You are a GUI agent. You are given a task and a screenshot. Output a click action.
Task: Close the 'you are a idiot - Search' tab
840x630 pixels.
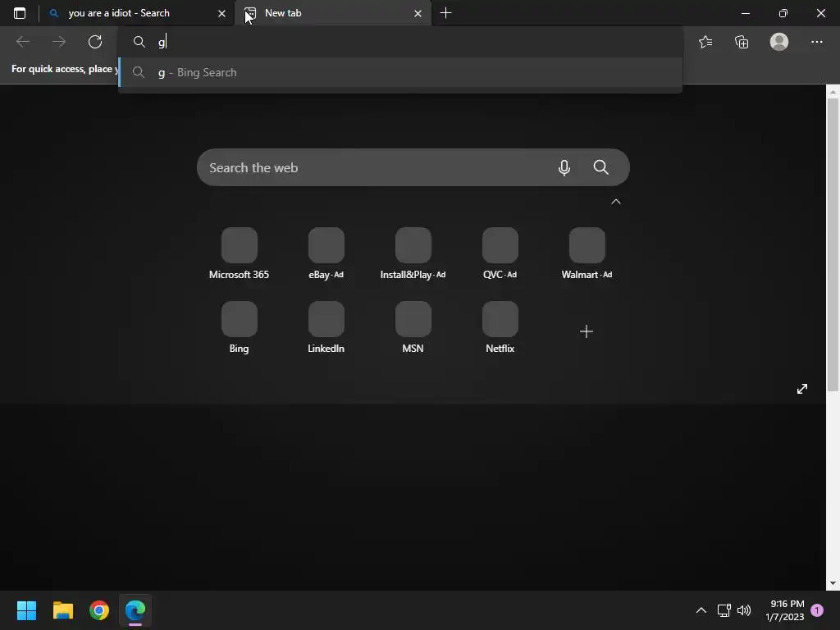coord(221,13)
